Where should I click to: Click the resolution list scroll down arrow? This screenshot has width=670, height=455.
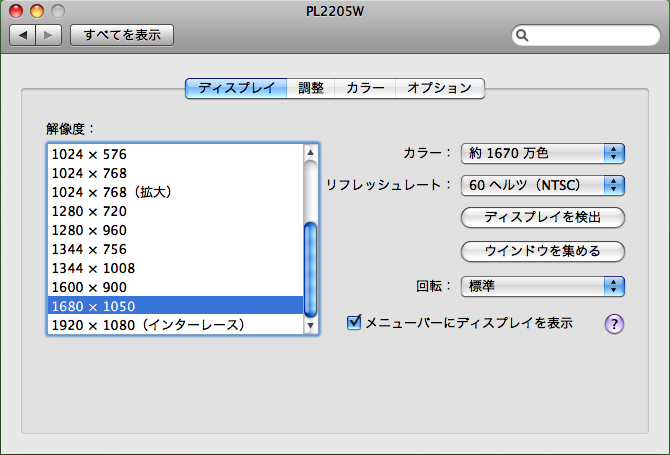click(311, 326)
